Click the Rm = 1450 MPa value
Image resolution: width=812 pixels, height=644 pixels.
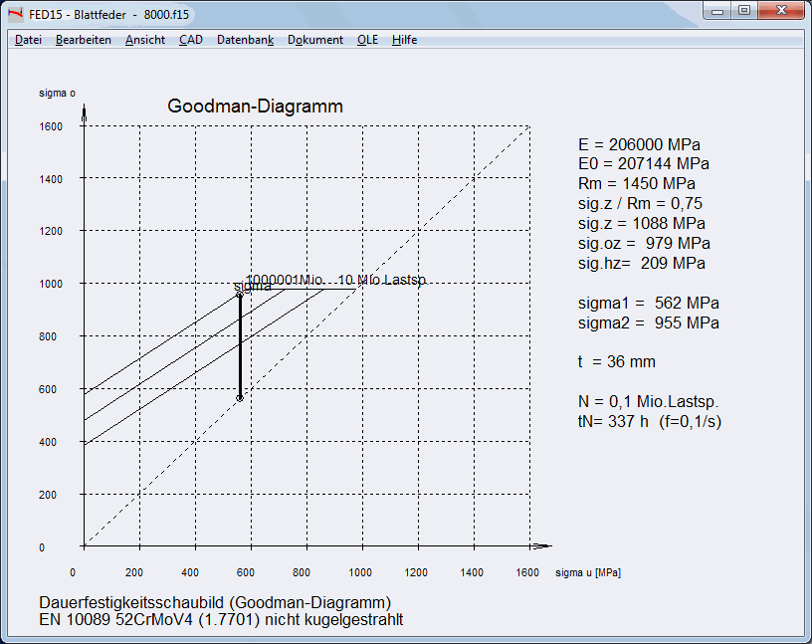[x=636, y=183]
